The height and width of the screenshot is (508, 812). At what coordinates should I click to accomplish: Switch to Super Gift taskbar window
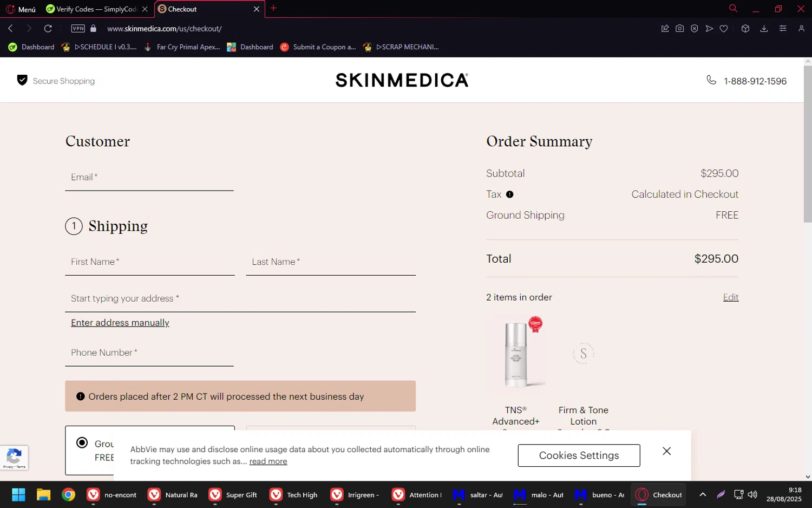234,494
